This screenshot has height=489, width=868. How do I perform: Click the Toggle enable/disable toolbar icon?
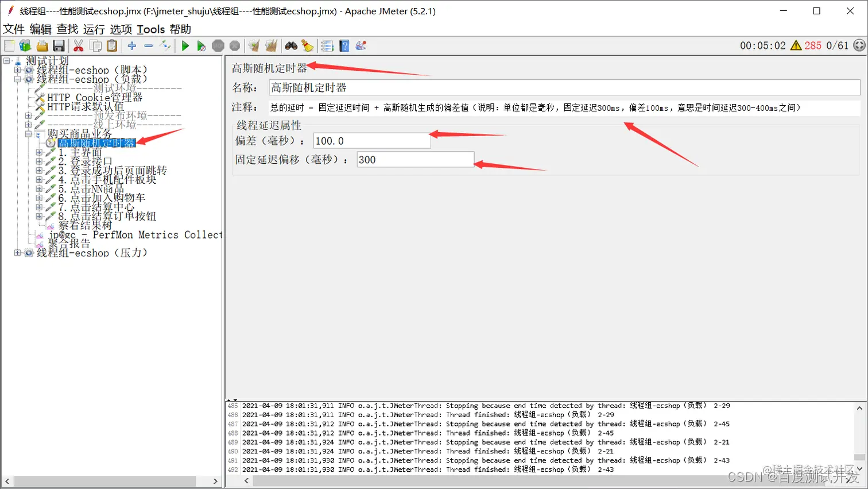tap(165, 46)
